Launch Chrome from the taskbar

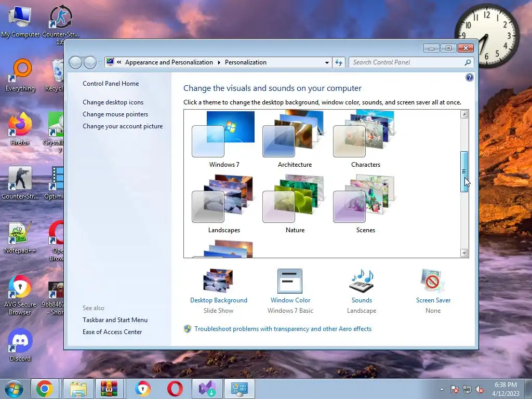pos(45,389)
